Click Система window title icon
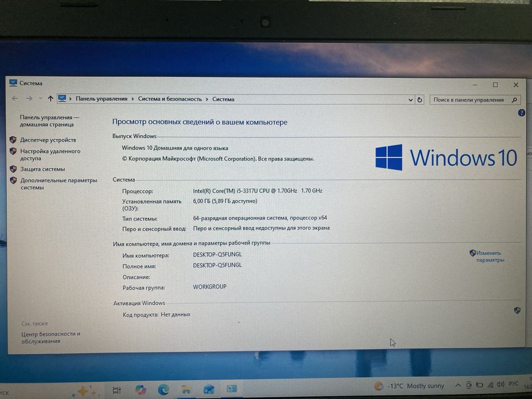 pos(13,83)
